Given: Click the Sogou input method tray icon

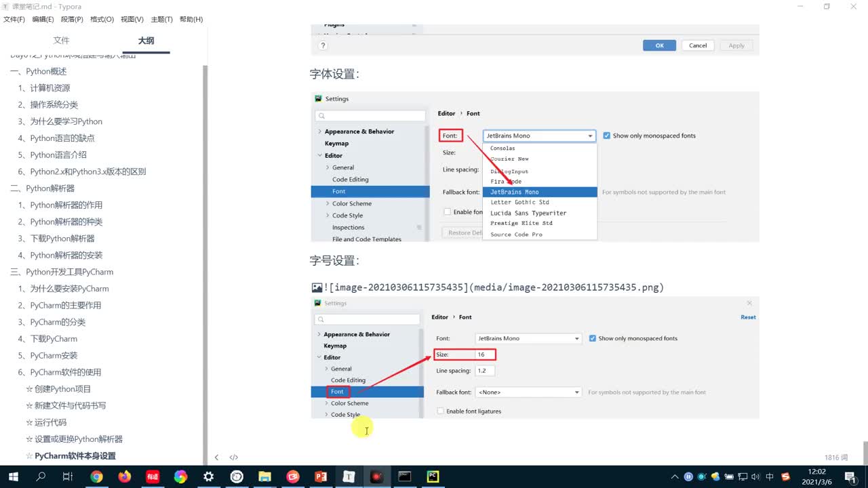Looking at the screenshot, I should click(785, 476).
